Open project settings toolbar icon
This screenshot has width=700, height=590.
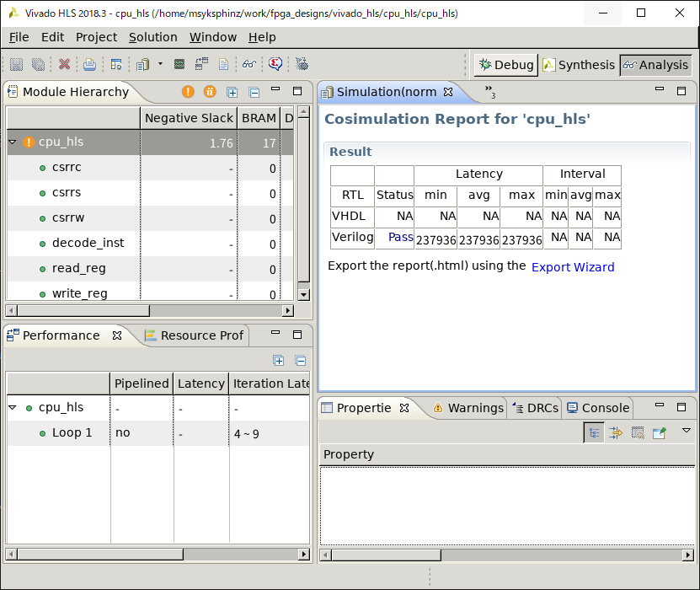tap(116, 64)
